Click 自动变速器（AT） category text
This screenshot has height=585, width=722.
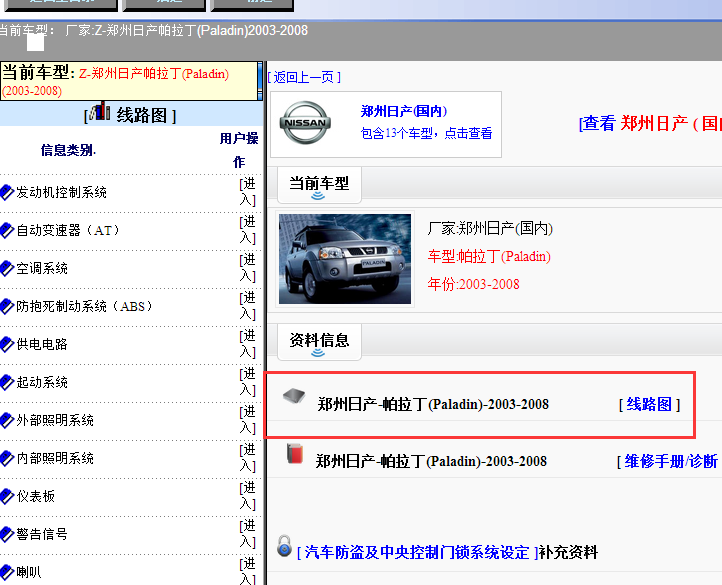[x=68, y=230]
